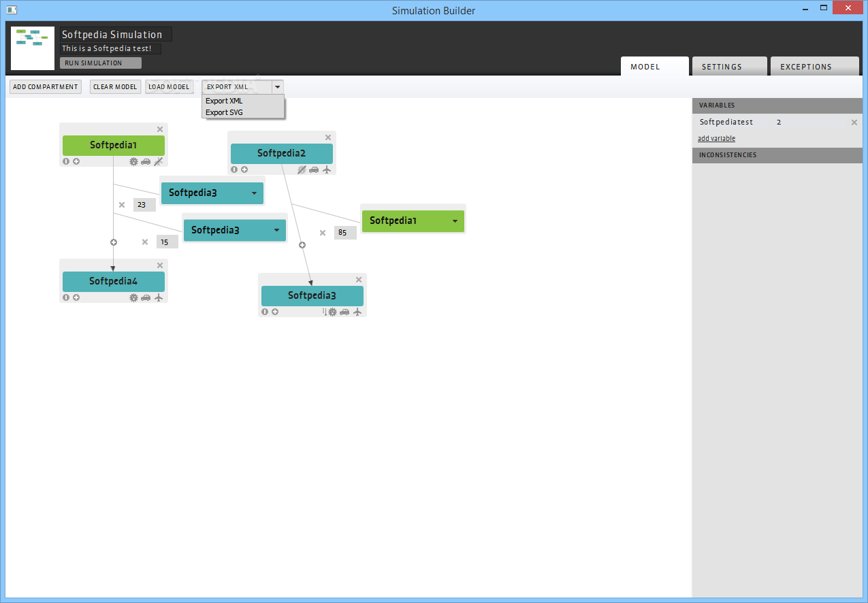The width and height of the screenshot is (868, 603).
Task: Switch to the MODEL tab
Action: click(x=654, y=66)
